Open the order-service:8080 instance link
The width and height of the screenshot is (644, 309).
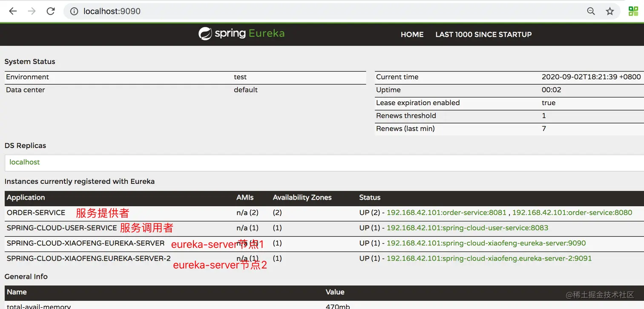point(572,212)
